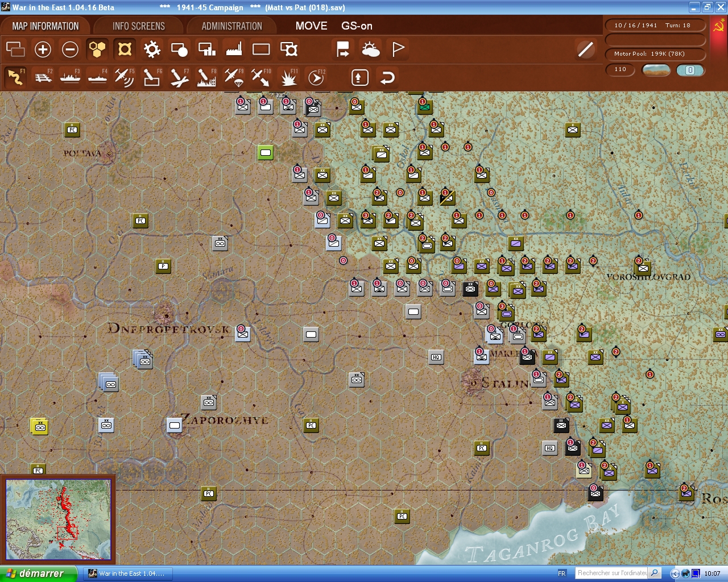Click the terrain landscape thumbnail in info panel
The image size is (728, 582).
pos(656,70)
